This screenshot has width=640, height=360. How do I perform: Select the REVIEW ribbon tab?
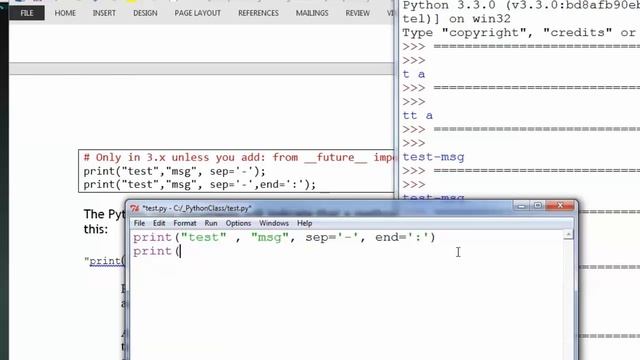tap(358, 13)
